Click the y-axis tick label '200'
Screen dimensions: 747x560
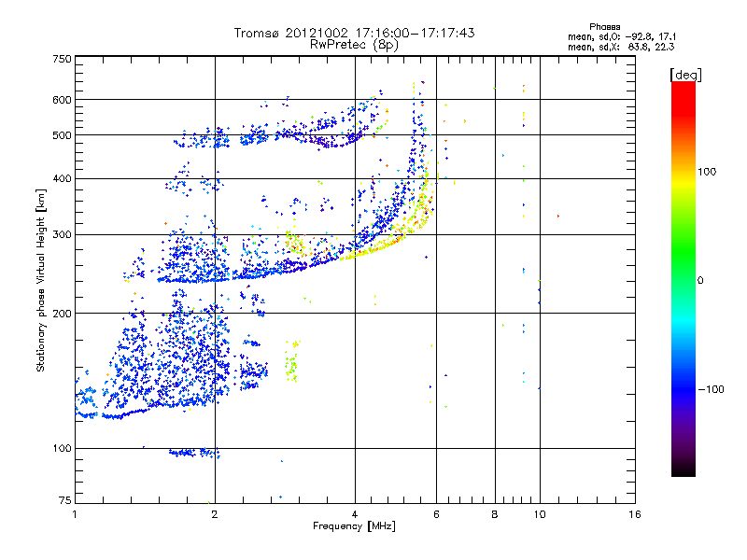pos(62,314)
